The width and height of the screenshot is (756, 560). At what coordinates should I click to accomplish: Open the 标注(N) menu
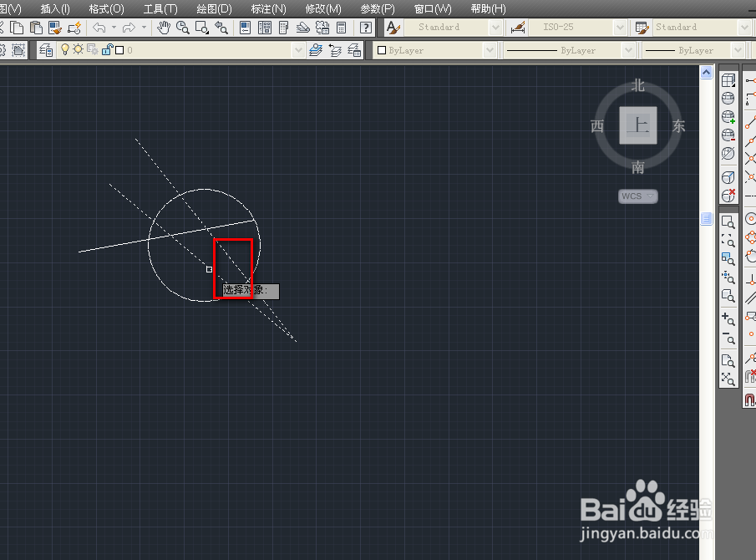point(268,9)
